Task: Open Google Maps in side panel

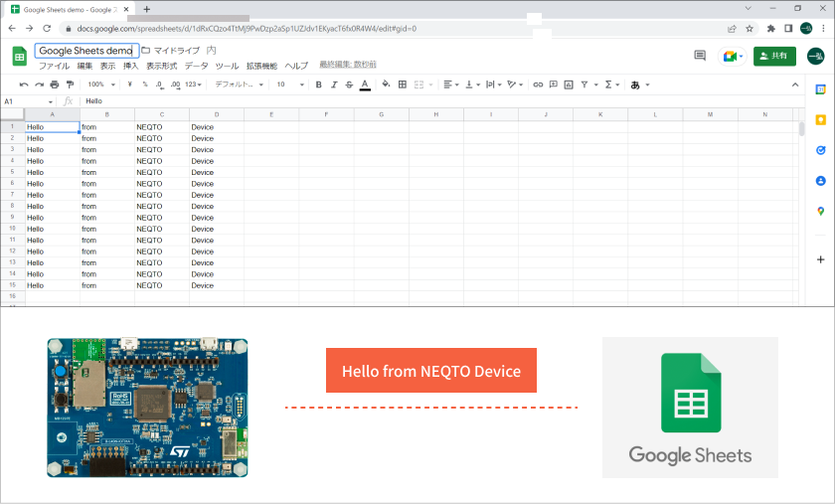Action: [x=820, y=212]
